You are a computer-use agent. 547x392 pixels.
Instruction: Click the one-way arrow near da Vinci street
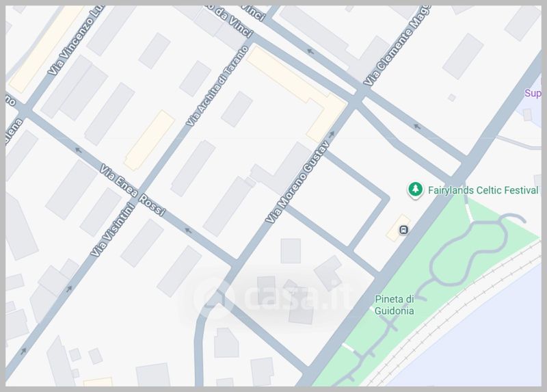(x=310, y=52)
